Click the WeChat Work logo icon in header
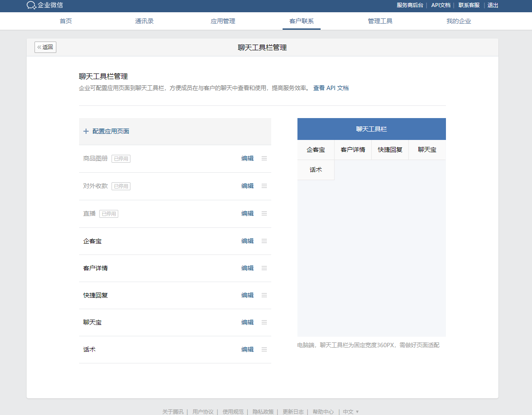532x415 pixels. [31, 6]
